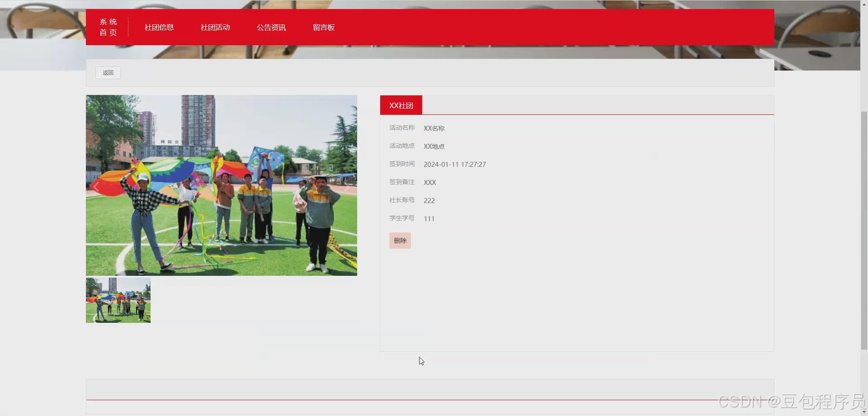
Task: Click the 签到备注 value XXX
Action: 430,183
